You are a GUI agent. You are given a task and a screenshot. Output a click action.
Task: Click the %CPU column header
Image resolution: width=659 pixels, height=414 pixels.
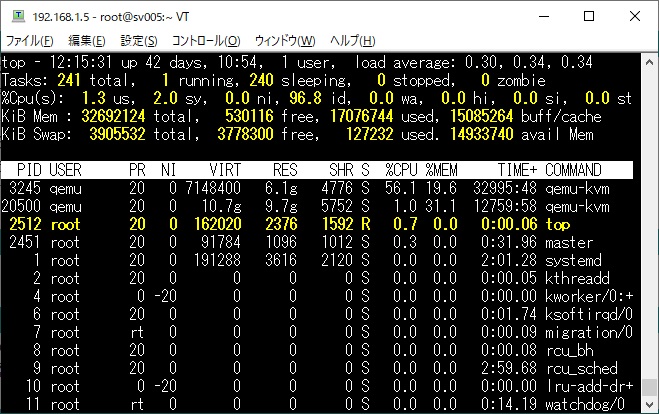pyautogui.click(x=401, y=170)
